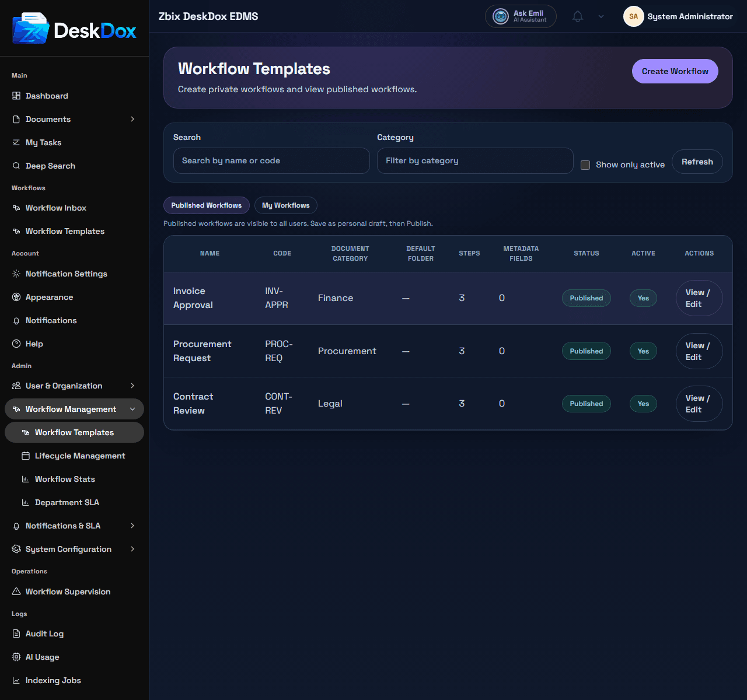Switch to My Workflows tab
The width and height of the screenshot is (747, 700).
tap(286, 205)
